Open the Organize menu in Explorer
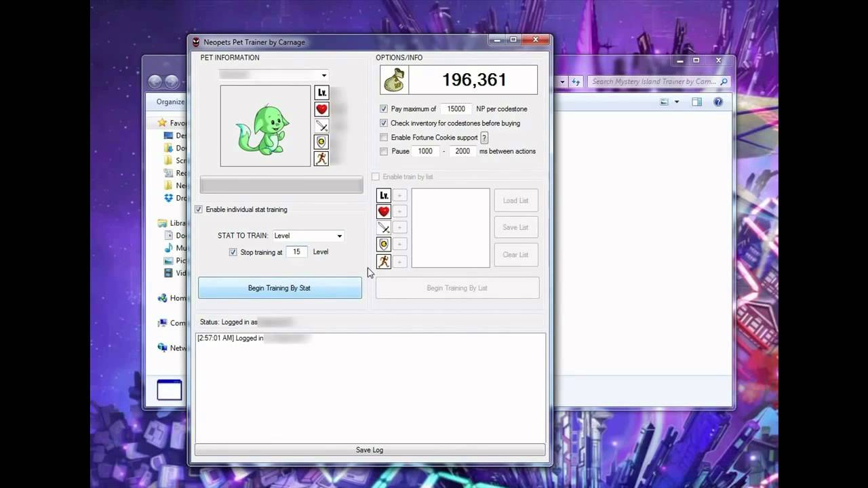This screenshot has width=868, height=488. point(170,102)
